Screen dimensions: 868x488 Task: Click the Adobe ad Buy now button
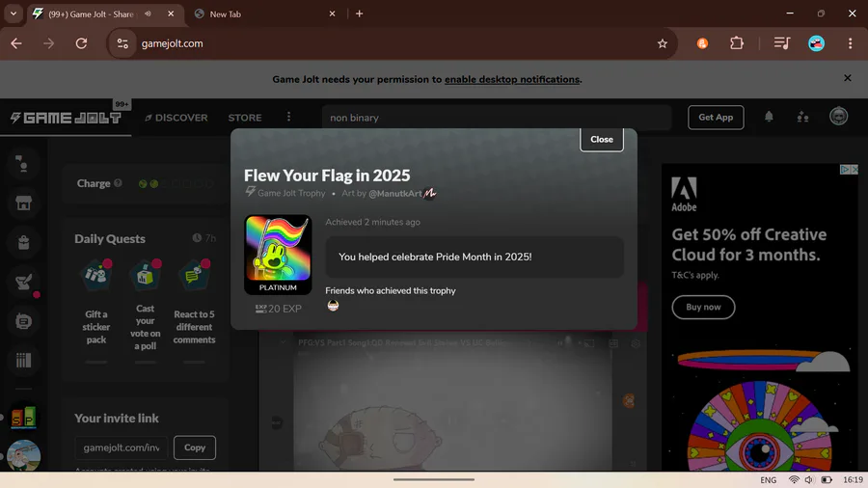(703, 307)
